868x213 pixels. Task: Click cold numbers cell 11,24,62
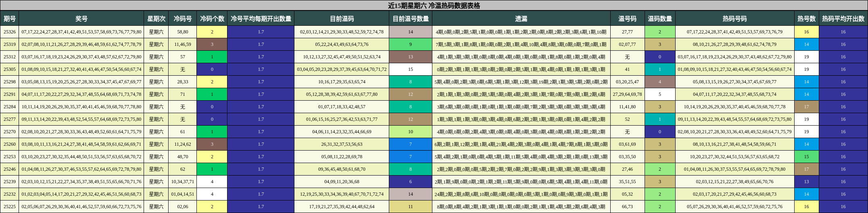tap(183, 144)
